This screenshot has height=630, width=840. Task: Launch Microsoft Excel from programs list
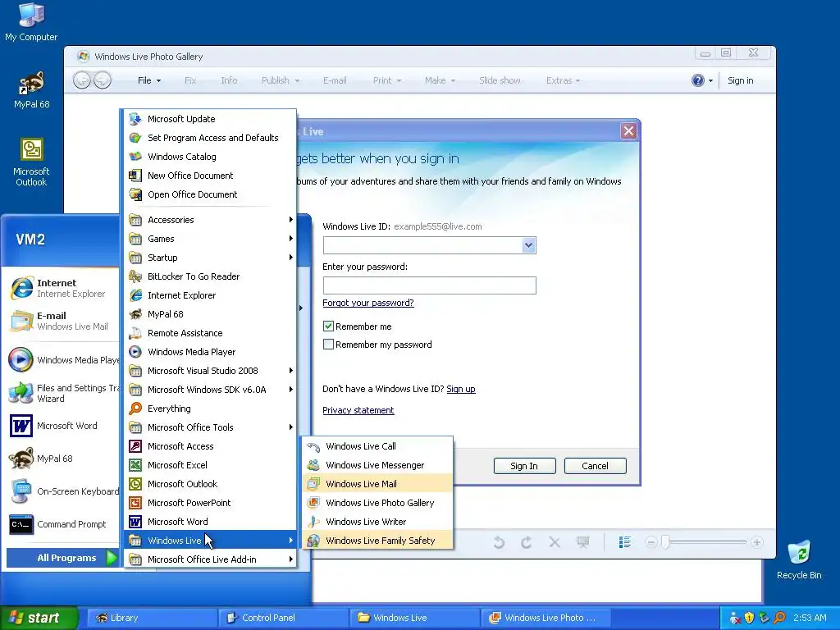210,465
